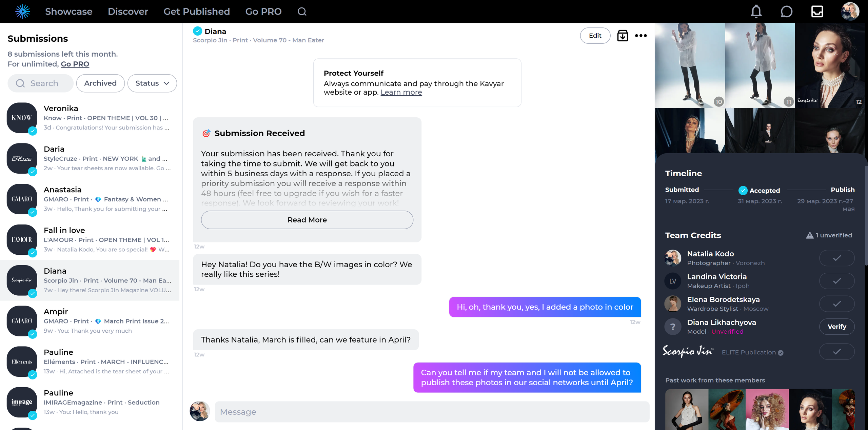The image size is (868, 430).
Task: Click the LV avatar for Landina Victoria
Action: (673, 281)
